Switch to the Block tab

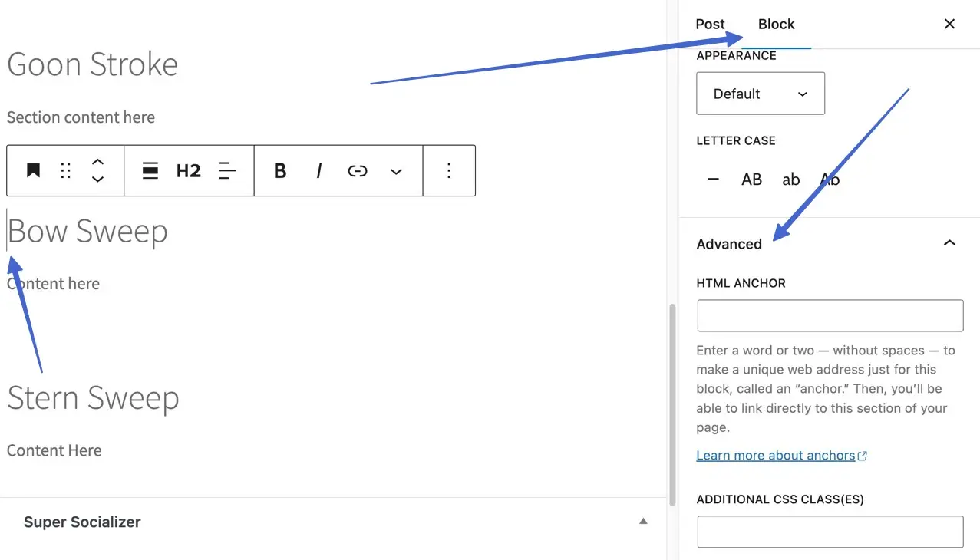pyautogui.click(x=776, y=25)
